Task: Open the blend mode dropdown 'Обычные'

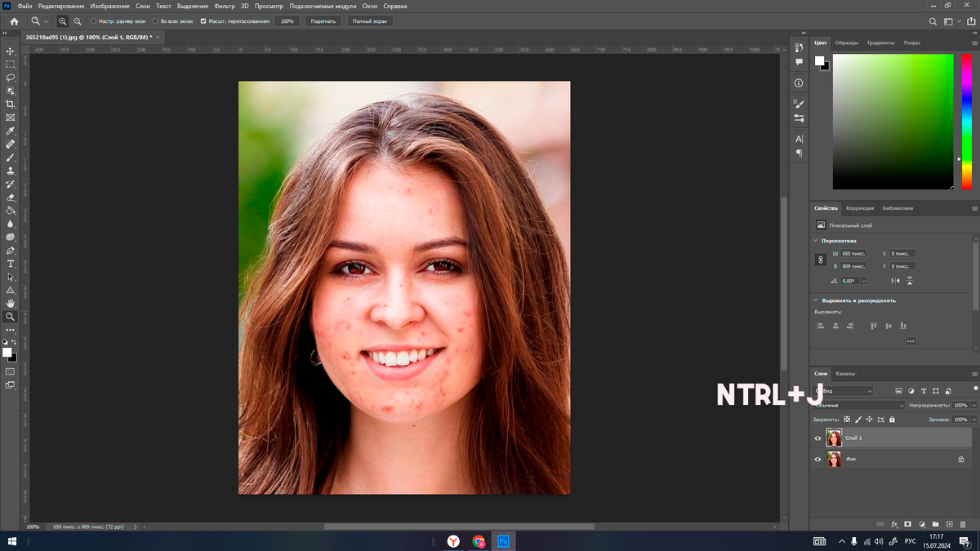Action: 860,405
